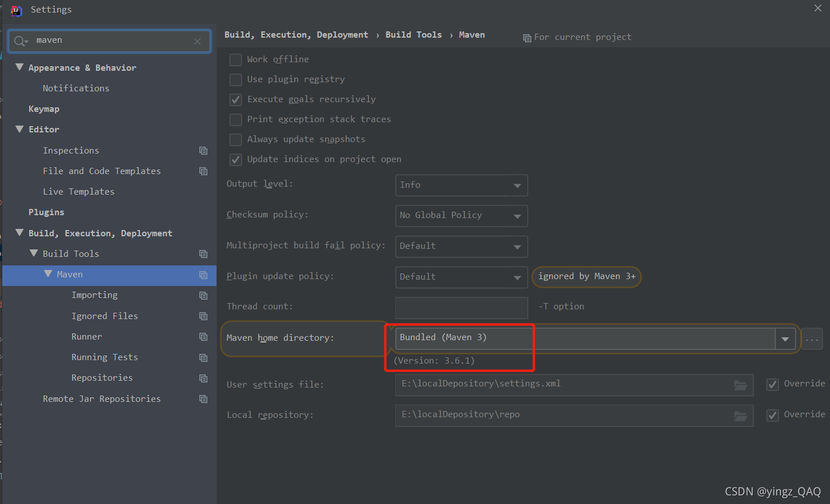Uncheck Execute goals recursively

[235, 100]
